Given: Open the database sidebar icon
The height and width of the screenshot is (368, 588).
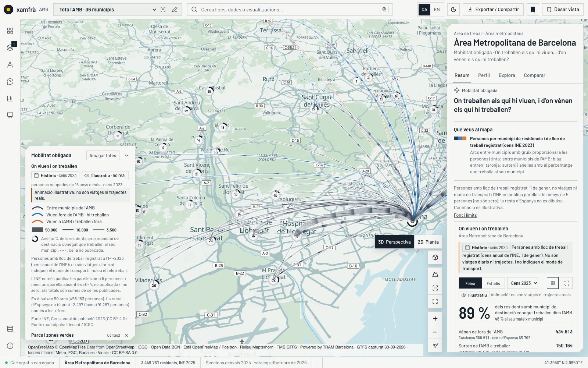Looking at the screenshot, I should pyautogui.click(x=10, y=329).
